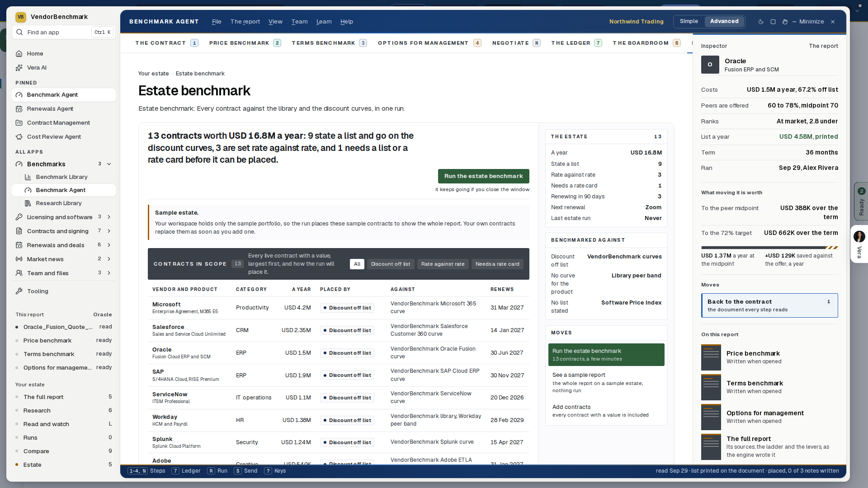Switch to Simple mode
Screen dimensions: 868x488
coord(689,21)
